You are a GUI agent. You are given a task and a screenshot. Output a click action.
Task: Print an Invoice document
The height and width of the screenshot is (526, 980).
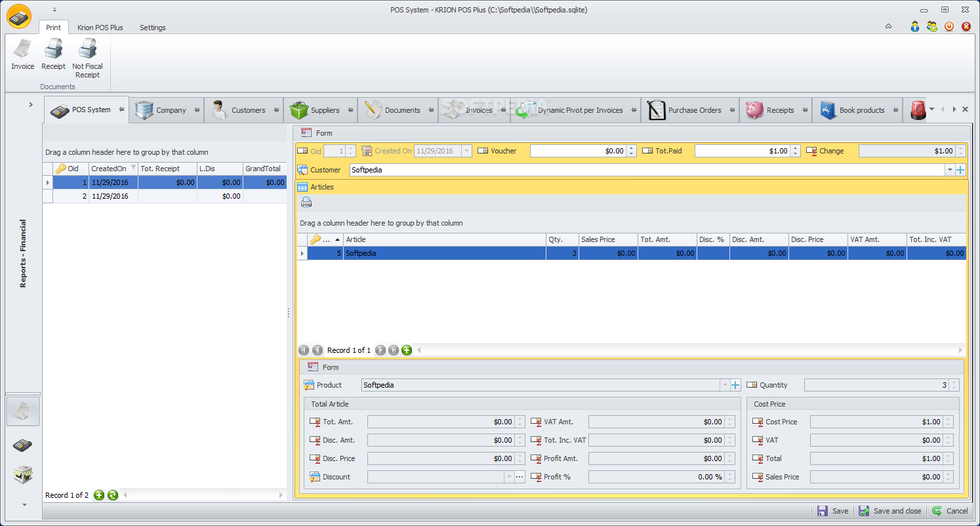[22, 54]
